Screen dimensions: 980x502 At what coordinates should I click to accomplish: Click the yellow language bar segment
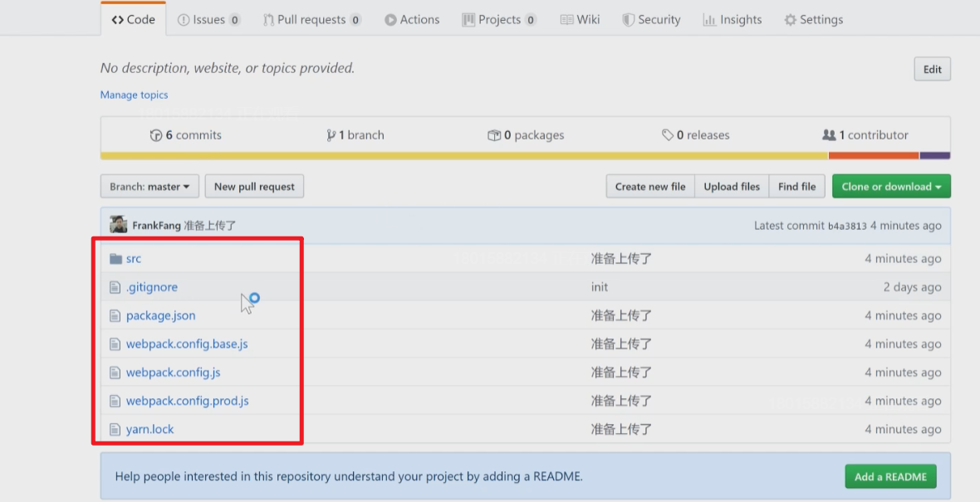click(x=464, y=155)
